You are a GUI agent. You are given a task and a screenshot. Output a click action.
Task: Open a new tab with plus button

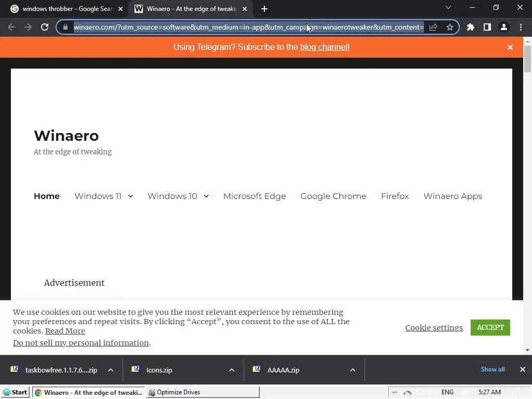(x=264, y=9)
